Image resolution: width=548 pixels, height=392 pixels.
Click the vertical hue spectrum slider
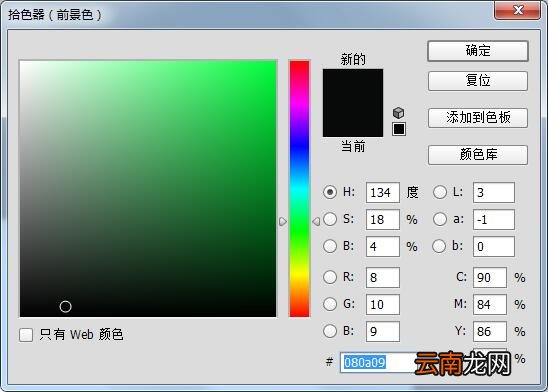(x=299, y=189)
